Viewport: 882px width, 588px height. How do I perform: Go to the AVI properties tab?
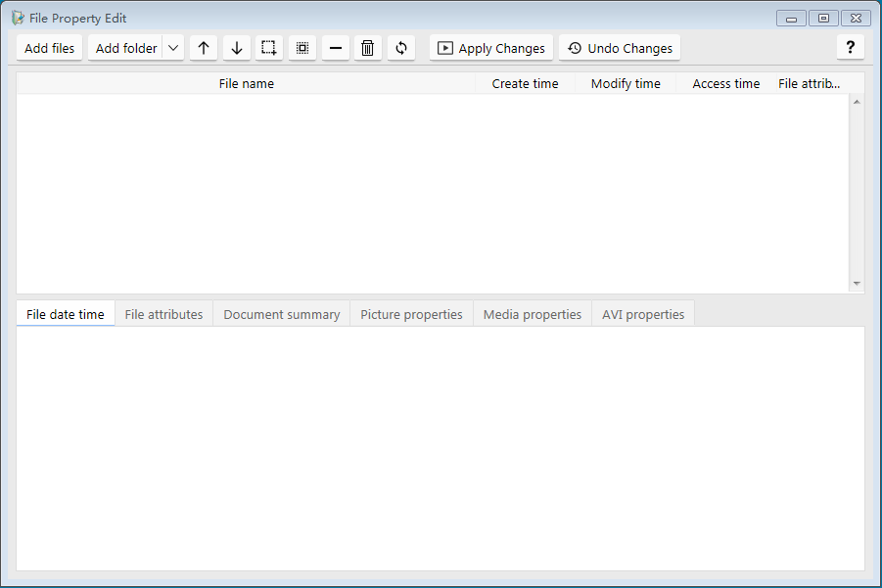click(643, 314)
